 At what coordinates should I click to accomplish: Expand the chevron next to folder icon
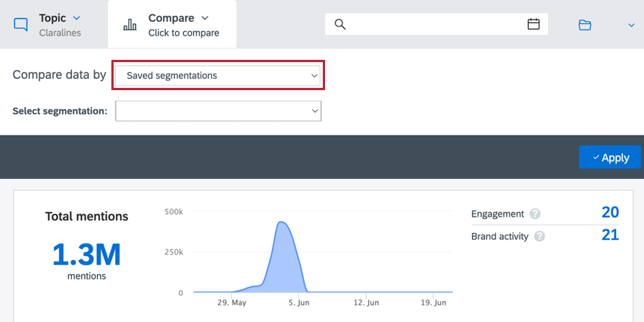pos(631,26)
